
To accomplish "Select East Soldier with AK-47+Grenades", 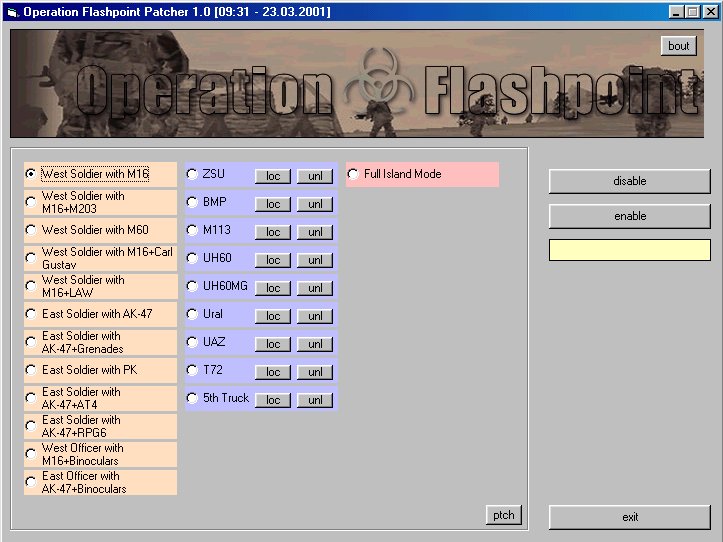I will click(x=100, y=342).
